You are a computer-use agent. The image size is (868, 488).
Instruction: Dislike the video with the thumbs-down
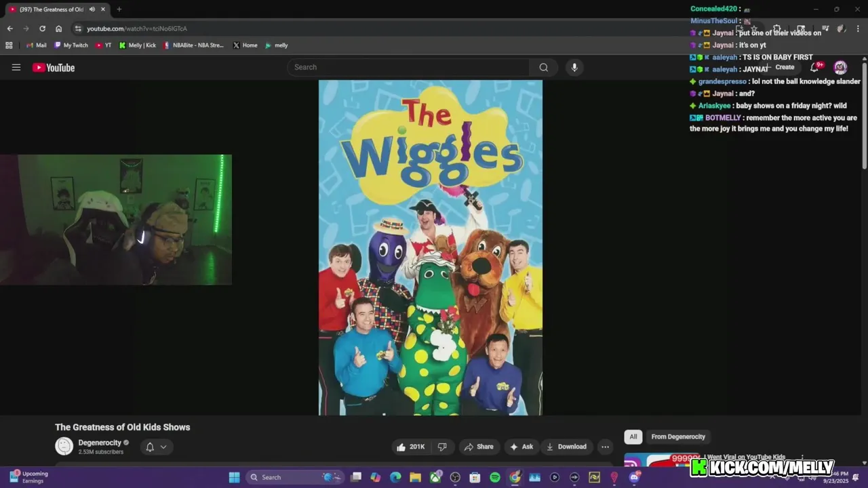coord(442,447)
